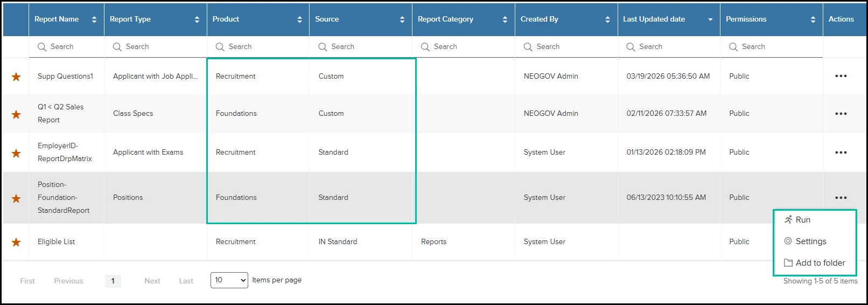Click ellipsis for Position-Foundation-StandardReport row
The width and height of the screenshot is (868, 305).
click(841, 198)
